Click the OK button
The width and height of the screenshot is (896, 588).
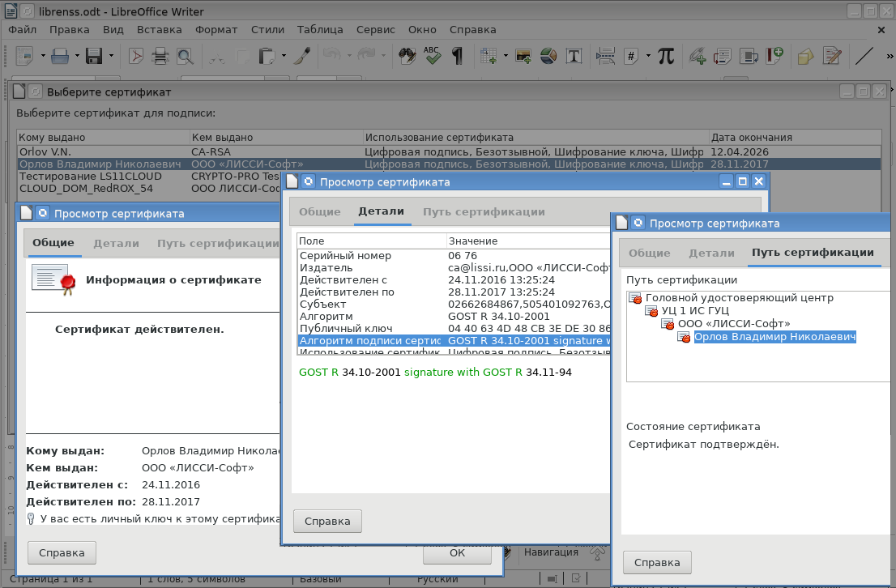pos(457,553)
